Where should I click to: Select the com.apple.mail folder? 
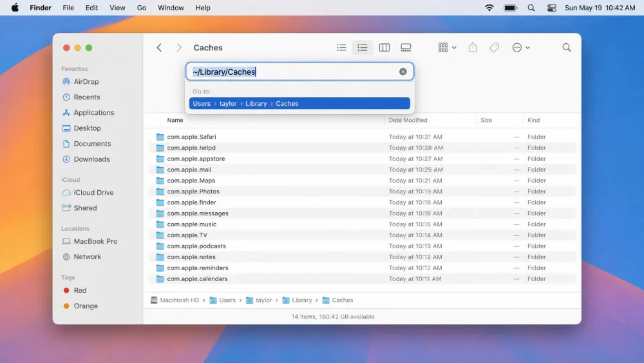click(362, 170)
